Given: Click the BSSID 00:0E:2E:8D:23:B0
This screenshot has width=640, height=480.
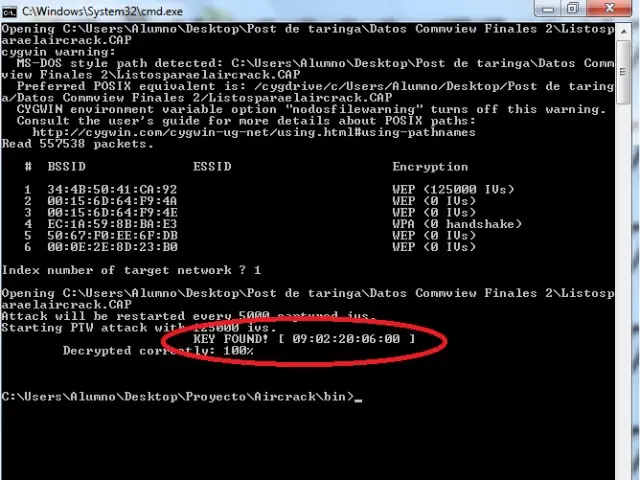Looking at the screenshot, I should tap(112, 247).
